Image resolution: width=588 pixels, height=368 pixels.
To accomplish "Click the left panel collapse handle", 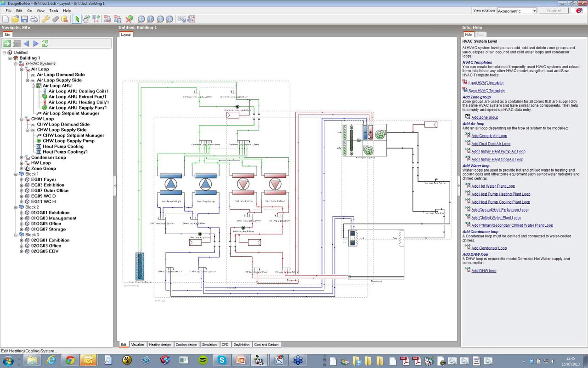I will (115, 186).
